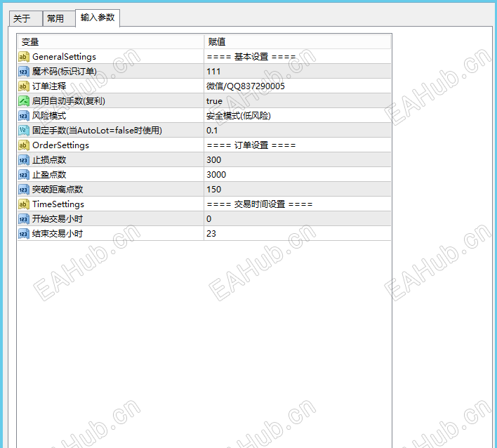Select the TimeSettings variable name

[58, 204]
